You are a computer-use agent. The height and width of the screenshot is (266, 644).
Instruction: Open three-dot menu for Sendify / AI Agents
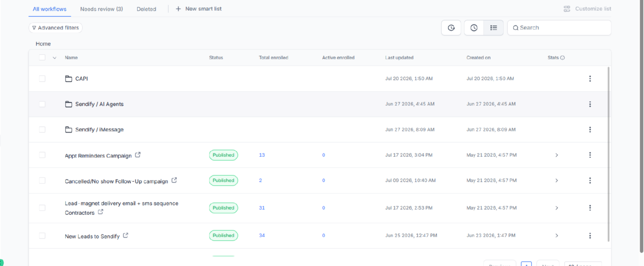pos(590,104)
